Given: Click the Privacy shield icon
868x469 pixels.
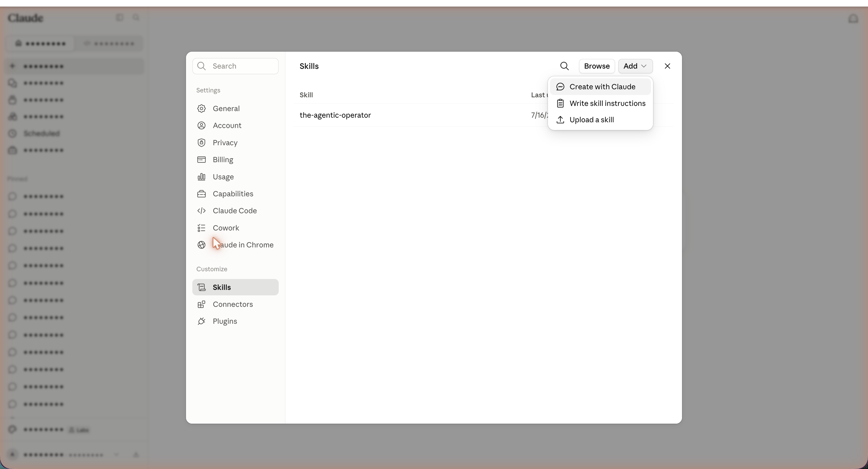Looking at the screenshot, I should 201,143.
